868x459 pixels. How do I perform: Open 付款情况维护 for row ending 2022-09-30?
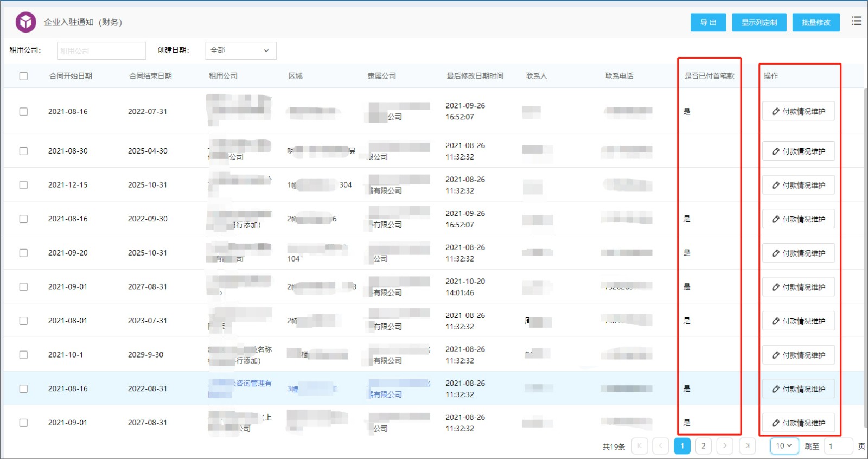(799, 219)
